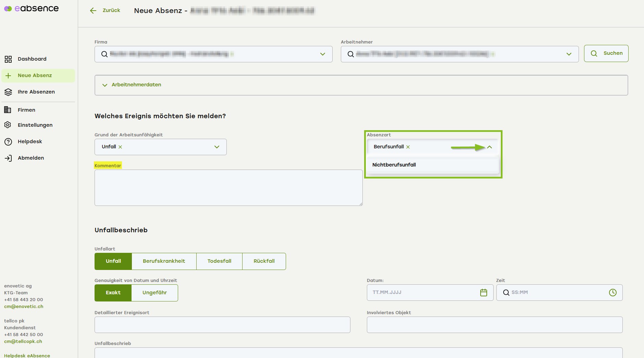This screenshot has width=644, height=358.
Task: Select Berufskrankheit as Unfallart
Action: coord(164,261)
